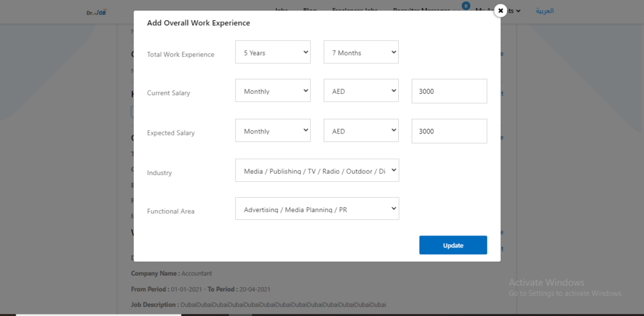The height and width of the screenshot is (316, 644).
Task: Click the Add Overall Work Experience heading
Action: pos(198,23)
